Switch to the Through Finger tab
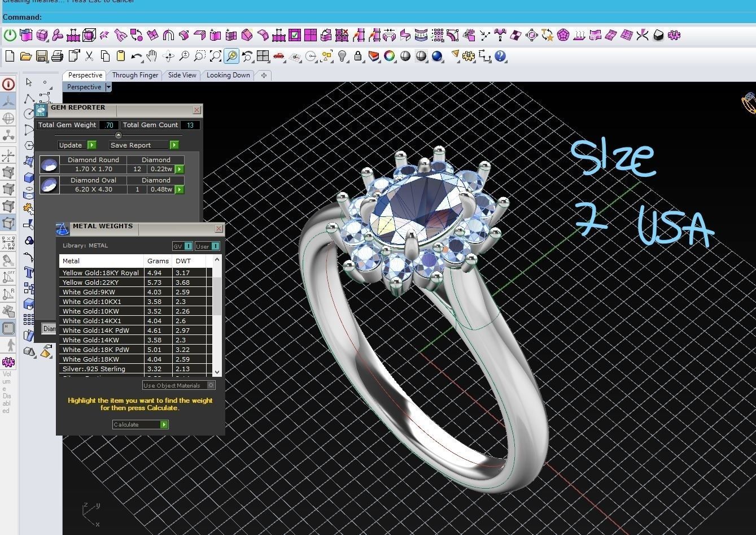 coord(135,75)
